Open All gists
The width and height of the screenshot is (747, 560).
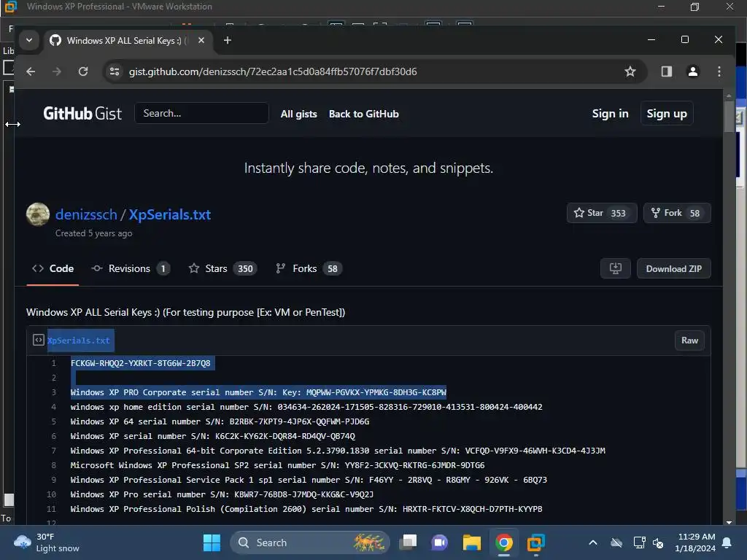298,114
